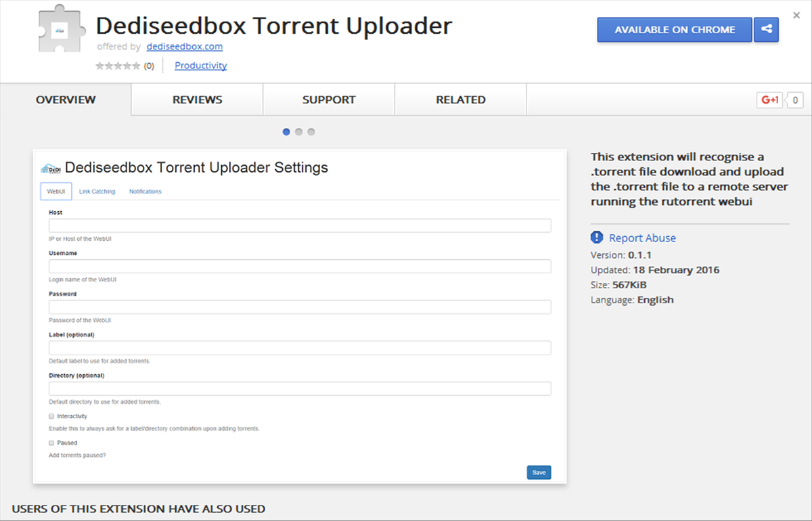The image size is (812, 521).
Task: Click the 'Dediseedbox Torrent Uploader Settings' heading
Action: (x=196, y=168)
